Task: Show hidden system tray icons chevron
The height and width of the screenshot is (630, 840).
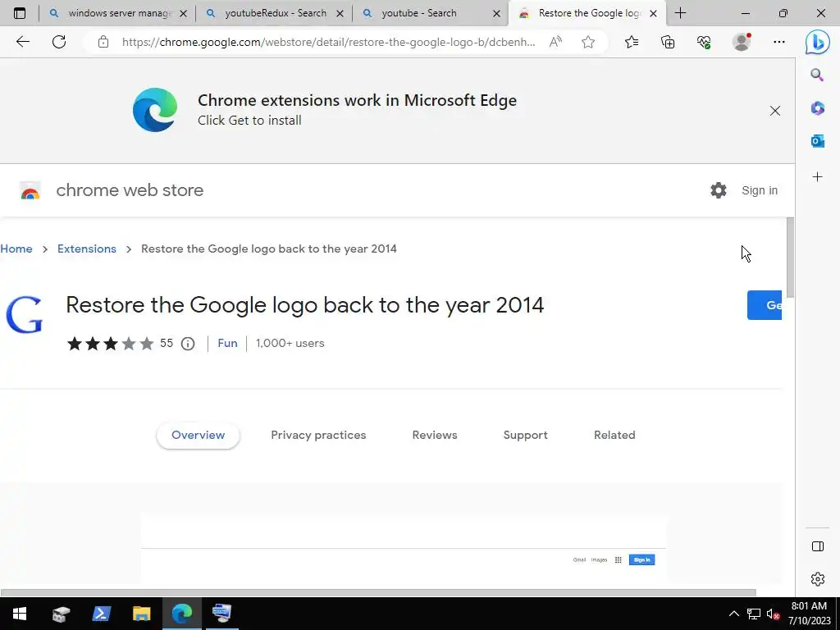Action: (x=734, y=614)
